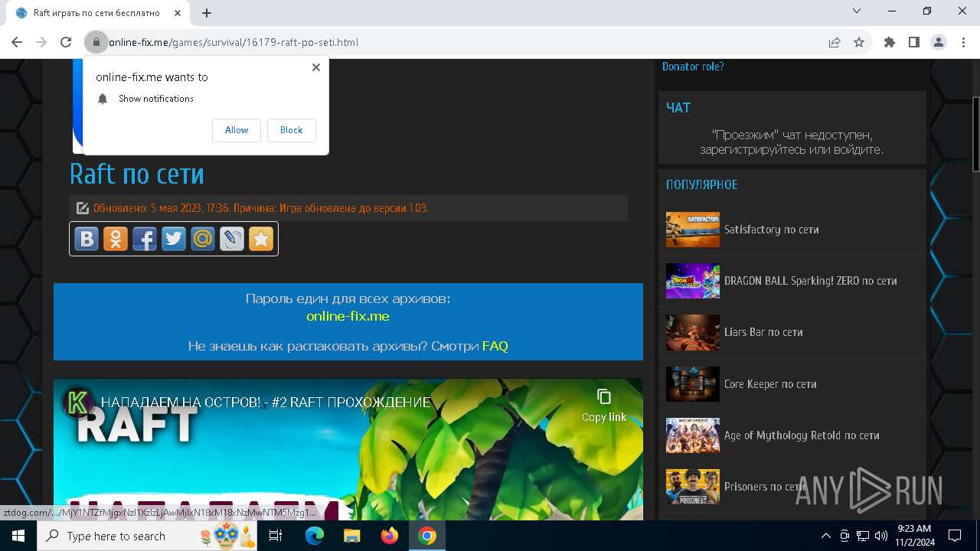Viewport: 980px width, 551px height.
Task: Open tab search dropdown in Chrome
Action: tap(857, 11)
